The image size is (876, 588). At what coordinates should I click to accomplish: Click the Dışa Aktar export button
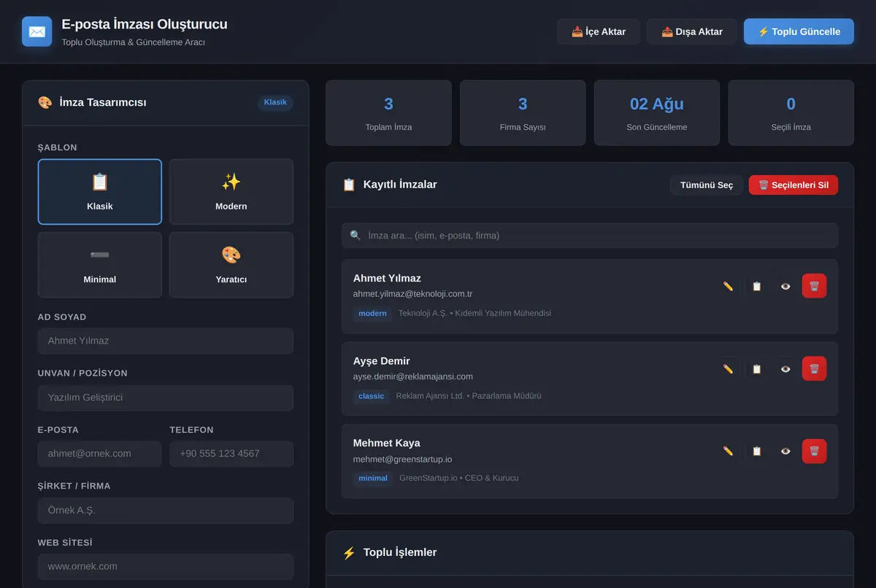pos(692,31)
